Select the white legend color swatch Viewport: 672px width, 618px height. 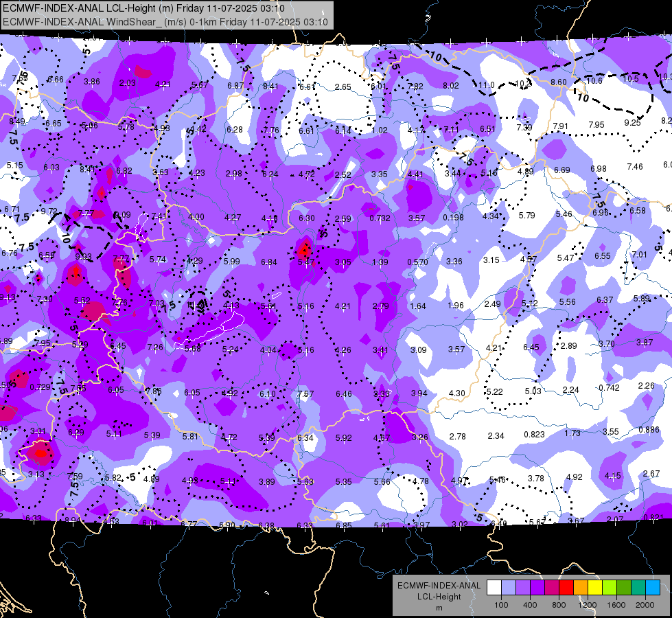click(494, 587)
